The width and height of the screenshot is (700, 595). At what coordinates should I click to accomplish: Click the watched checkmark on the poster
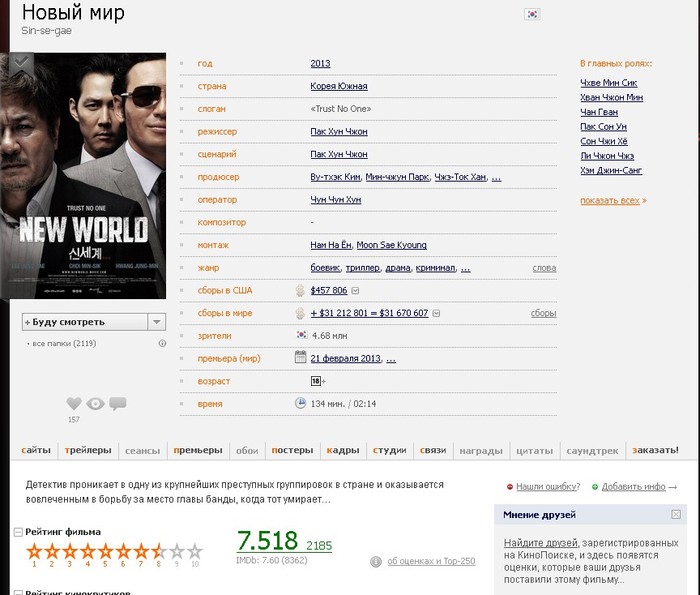21,63
